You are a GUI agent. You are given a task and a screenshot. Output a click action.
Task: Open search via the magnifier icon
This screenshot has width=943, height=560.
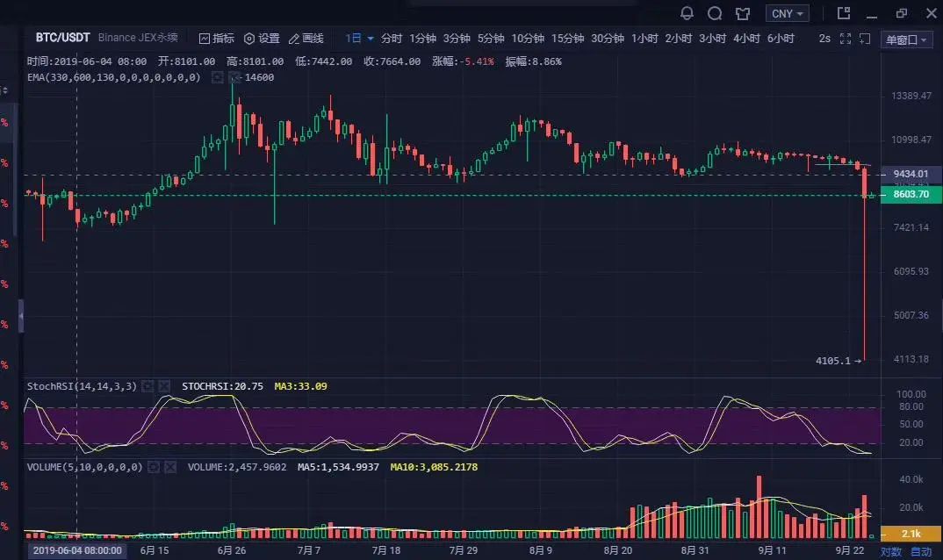pos(713,13)
